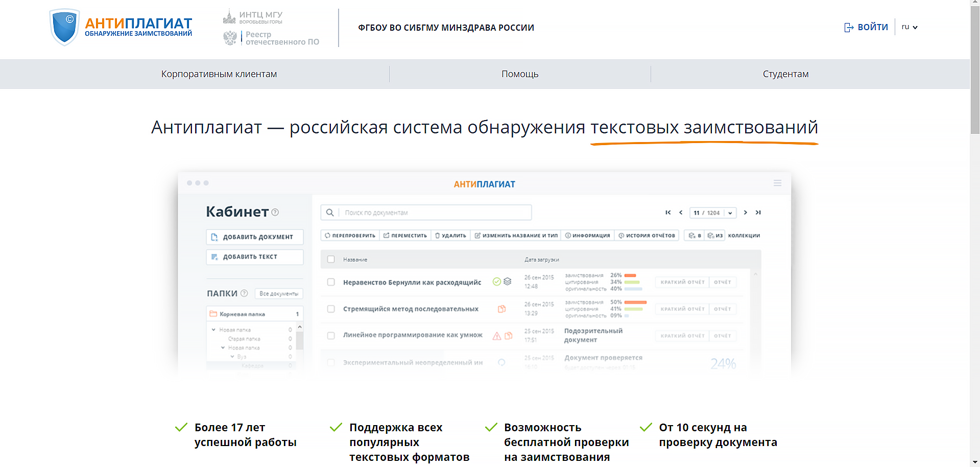Open the Реестр отечественного ПО emblem link
The height and width of the screenshot is (467, 980).
[271, 38]
